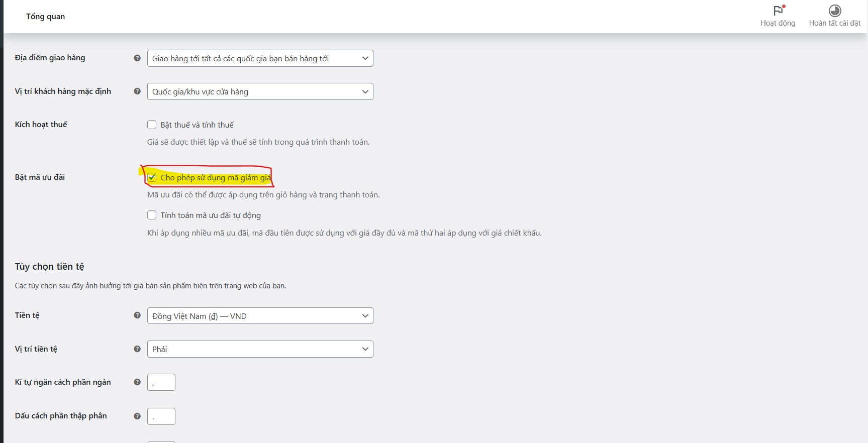Click the Bật mã ưu đãi label
The width and height of the screenshot is (868, 443).
pyautogui.click(x=40, y=177)
